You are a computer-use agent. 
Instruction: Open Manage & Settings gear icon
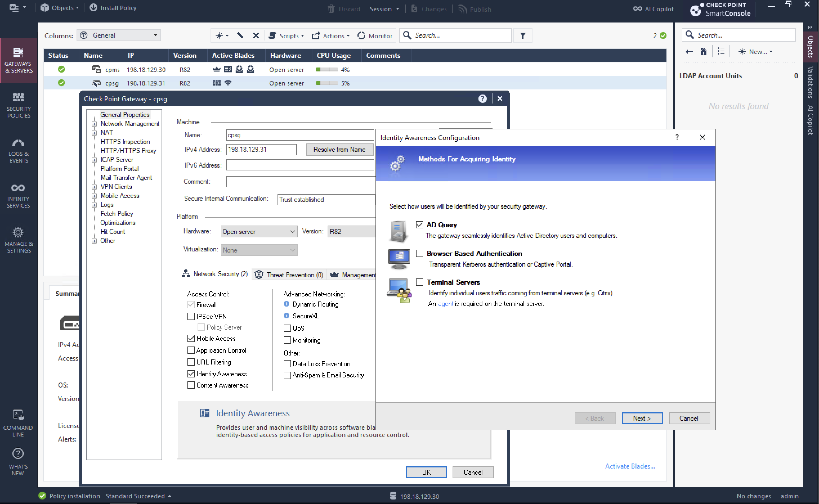coord(18,232)
